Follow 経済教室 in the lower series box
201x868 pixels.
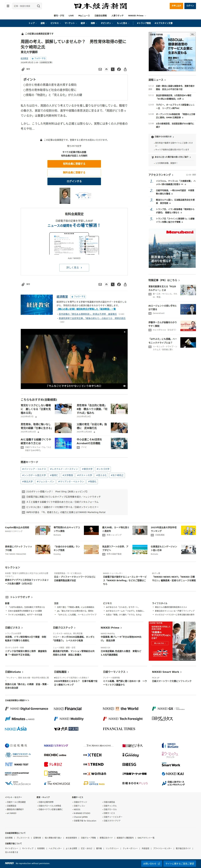coord(78,296)
